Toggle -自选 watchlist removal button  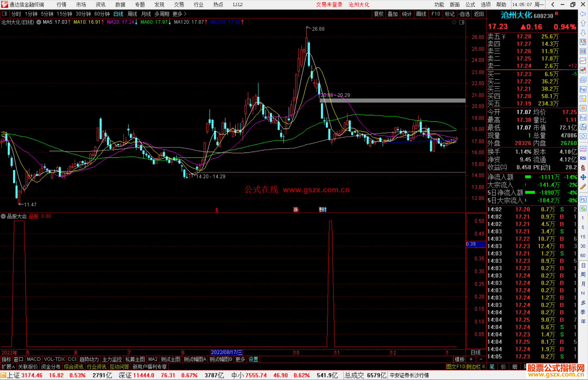coord(464,14)
